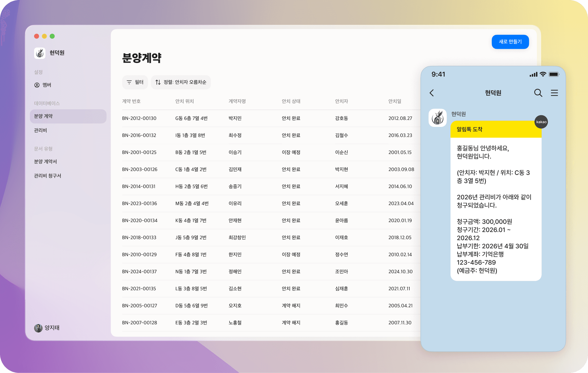Click the kakao badge on message
The width and height of the screenshot is (588, 373).
tap(541, 122)
